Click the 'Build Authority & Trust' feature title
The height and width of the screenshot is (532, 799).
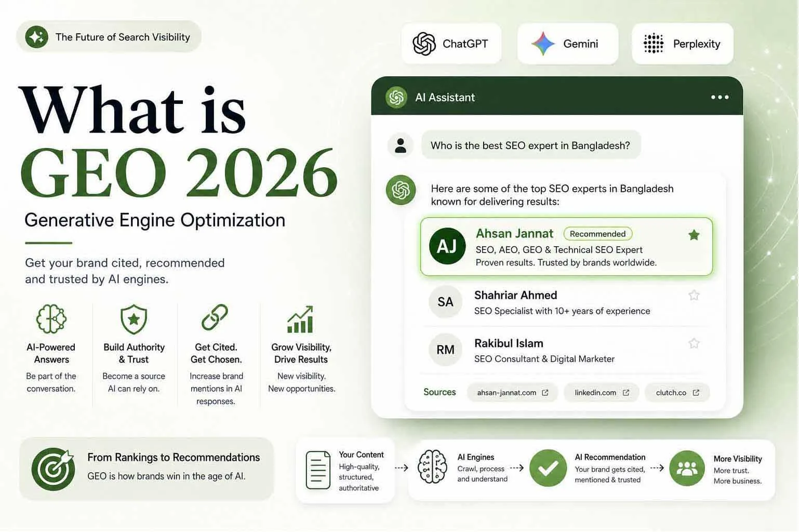point(134,353)
